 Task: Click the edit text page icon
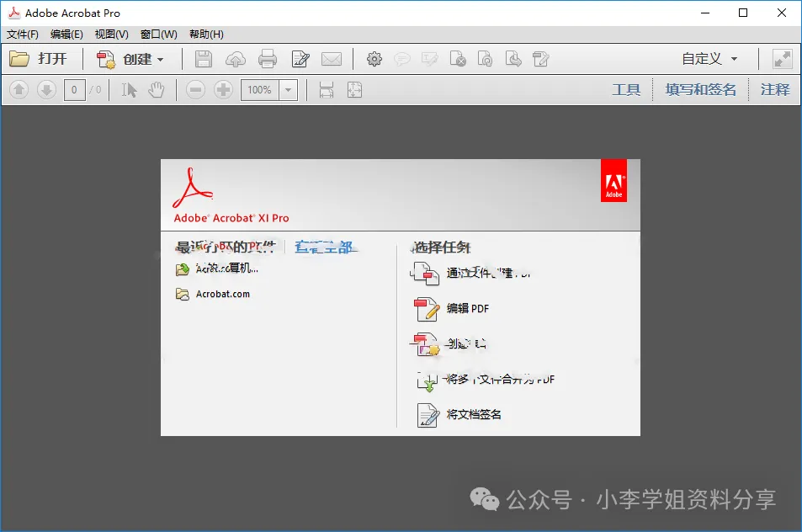point(300,59)
